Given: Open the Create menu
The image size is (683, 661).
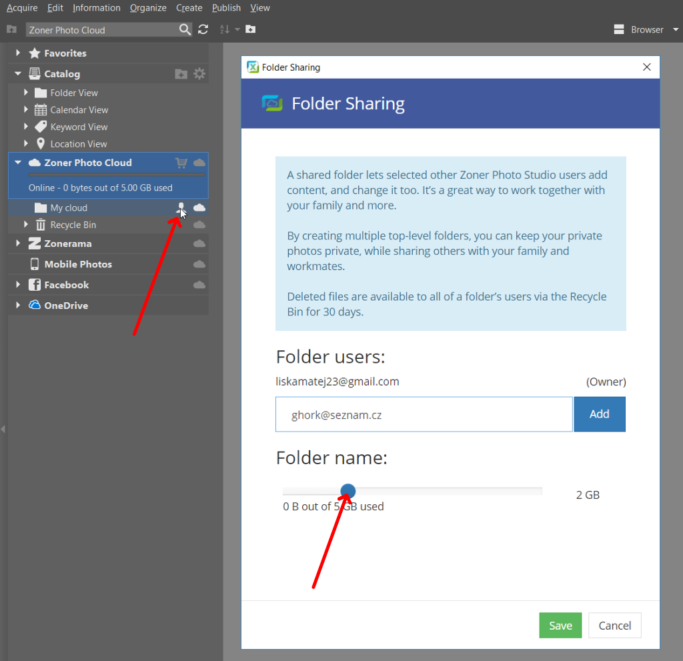Looking at the screenshot, I should (x=189, y=8).
